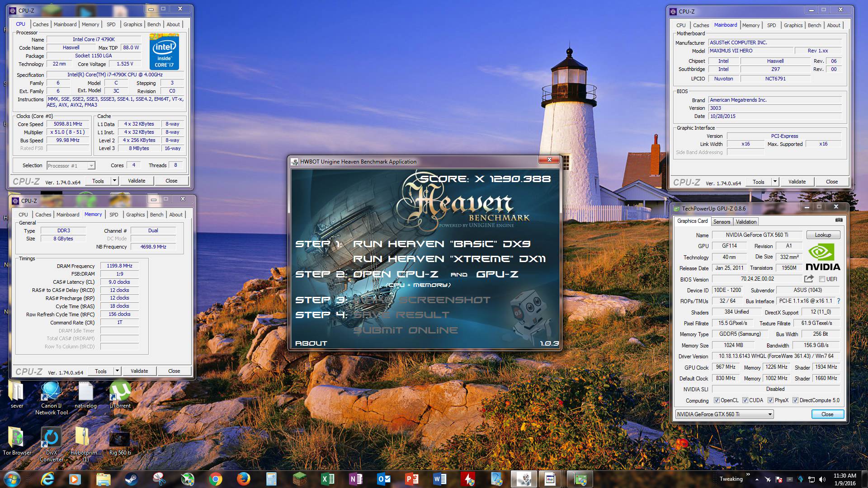Click the Core Speed 5098.81 MHz value

point(68,124)
